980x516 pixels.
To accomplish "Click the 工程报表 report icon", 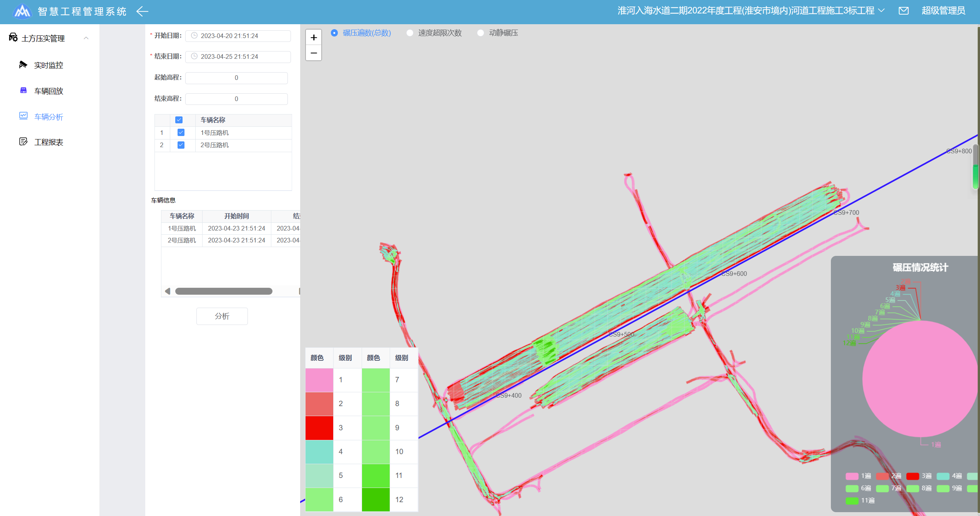I will click(23, 141).
